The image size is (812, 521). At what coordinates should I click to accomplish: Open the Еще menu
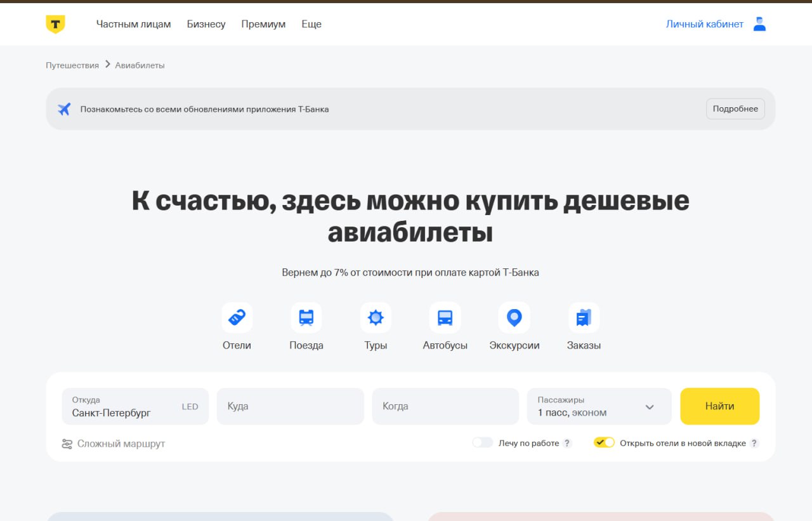click(311, 24)
